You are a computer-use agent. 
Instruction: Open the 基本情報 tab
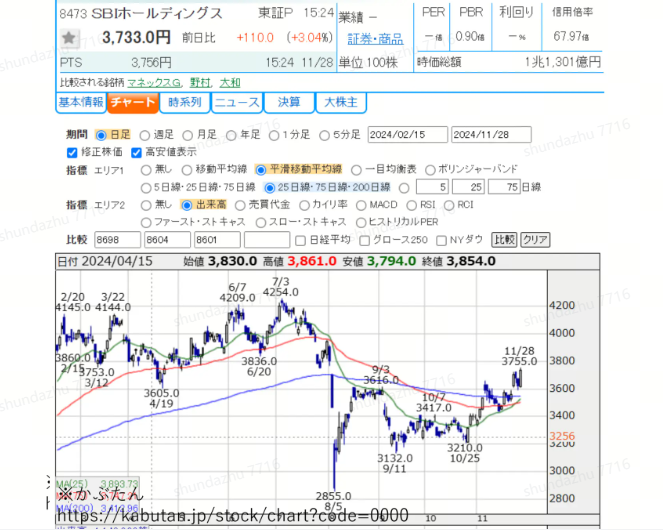(81, 103)
